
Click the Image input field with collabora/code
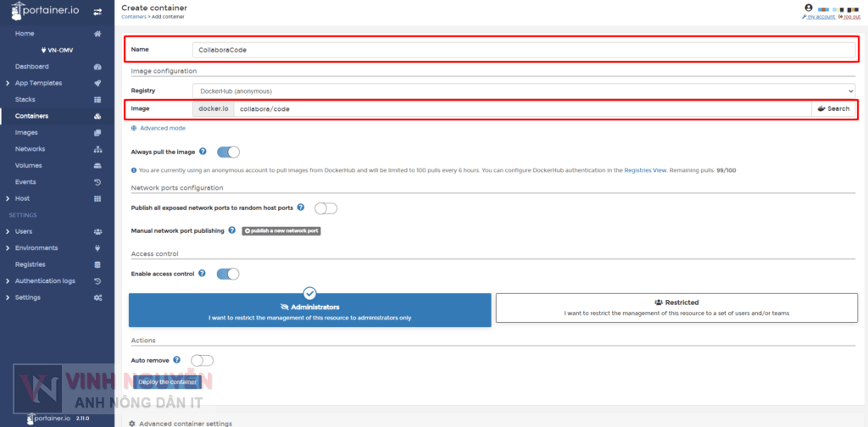pyautogui.click(x=522, y=109)
